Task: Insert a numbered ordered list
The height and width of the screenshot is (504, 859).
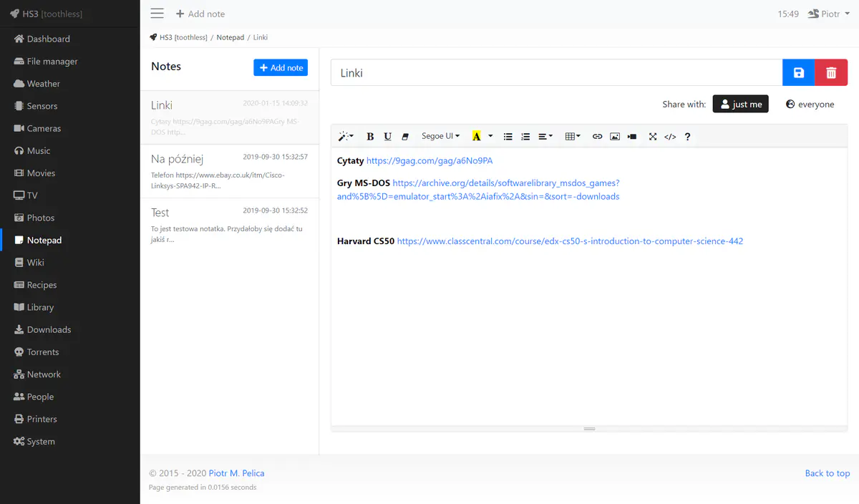Action: tap(525, 136)
